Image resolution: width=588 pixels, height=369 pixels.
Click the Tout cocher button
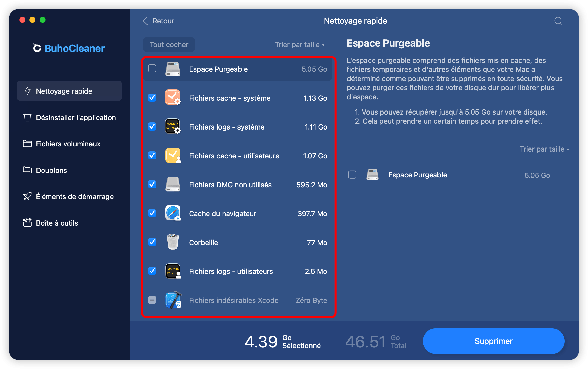coord(169,45)
